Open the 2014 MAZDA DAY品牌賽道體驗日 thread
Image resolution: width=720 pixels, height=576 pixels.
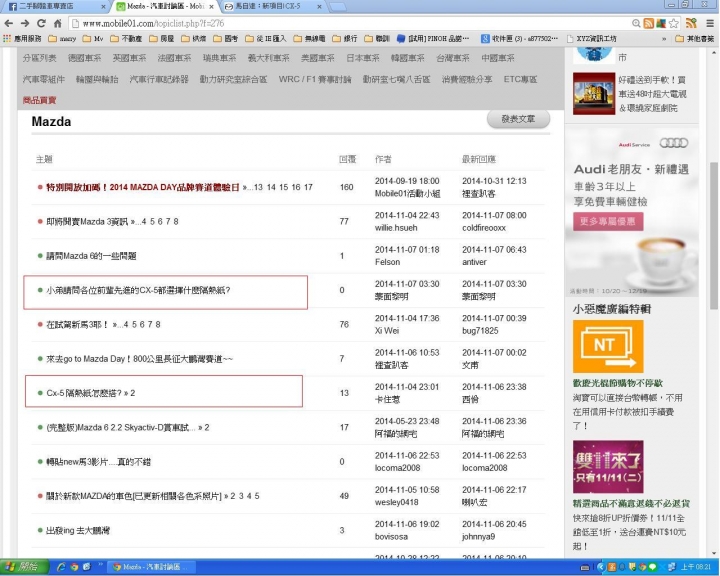point(143,187)
